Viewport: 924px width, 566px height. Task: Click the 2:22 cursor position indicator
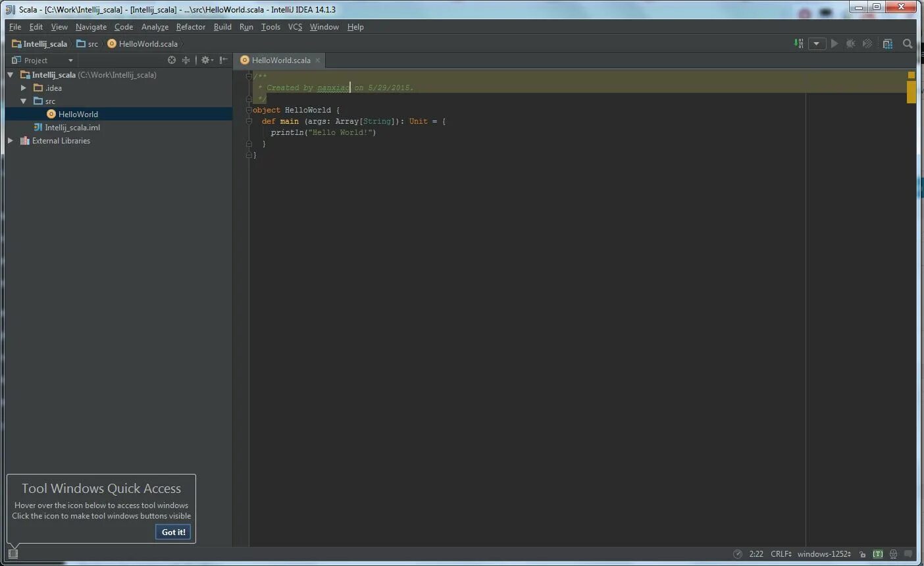pyautogui.click(x=756, y=554)
